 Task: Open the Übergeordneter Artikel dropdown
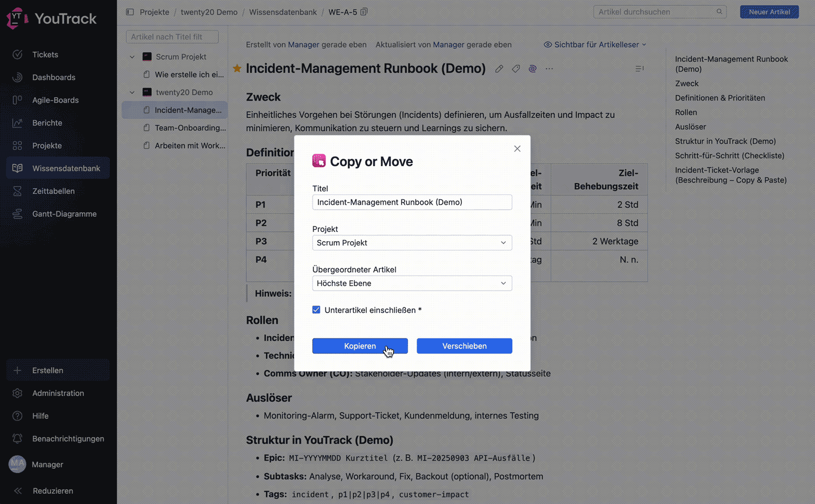pos(412,283)
